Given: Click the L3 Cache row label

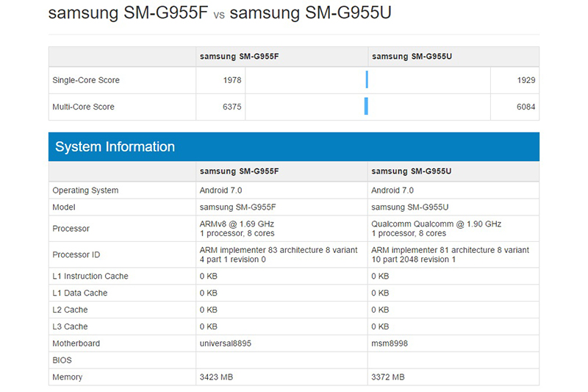Looking at the screenshot, I should click(70, 327).
